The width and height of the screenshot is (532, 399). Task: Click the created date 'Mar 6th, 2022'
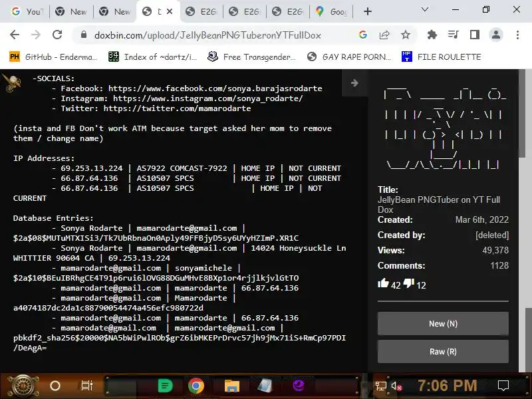[481, 219]
